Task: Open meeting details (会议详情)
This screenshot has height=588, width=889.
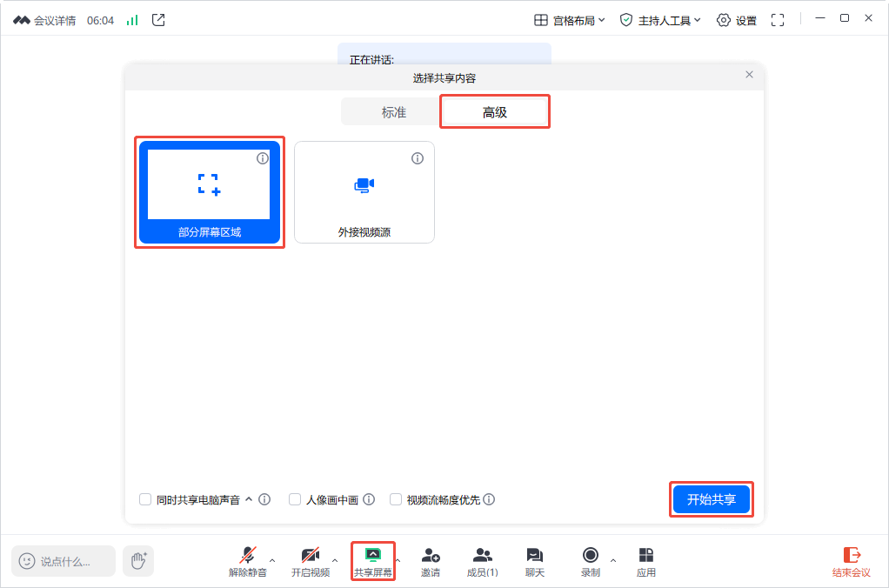Action: [x=44, y=20]
